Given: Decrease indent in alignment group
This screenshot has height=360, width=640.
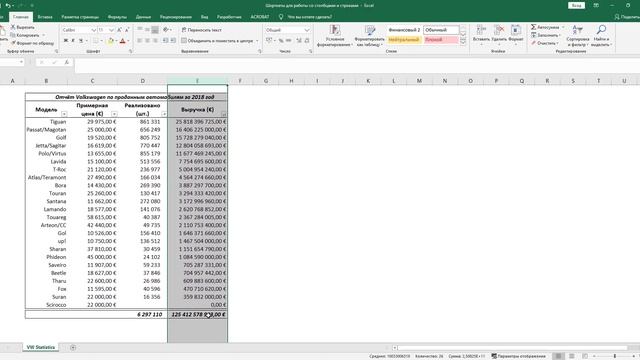Looking at the screenshot, I should coord(165,40).
